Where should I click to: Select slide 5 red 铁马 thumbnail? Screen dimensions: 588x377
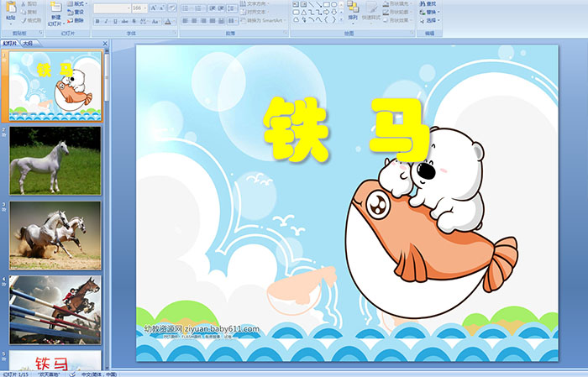[x=55, y=360]
